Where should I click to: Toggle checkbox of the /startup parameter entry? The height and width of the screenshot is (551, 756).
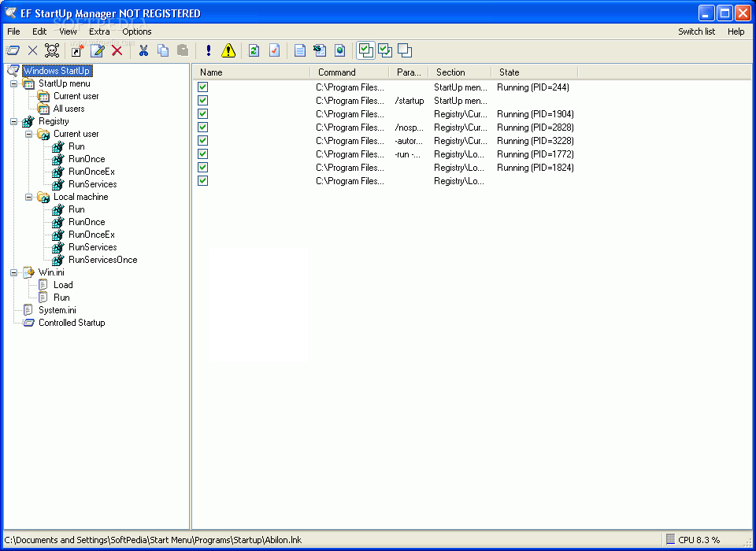tap(202, 101)
